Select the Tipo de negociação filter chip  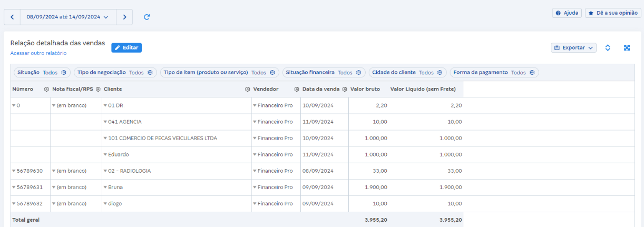[x=114, y=73]
